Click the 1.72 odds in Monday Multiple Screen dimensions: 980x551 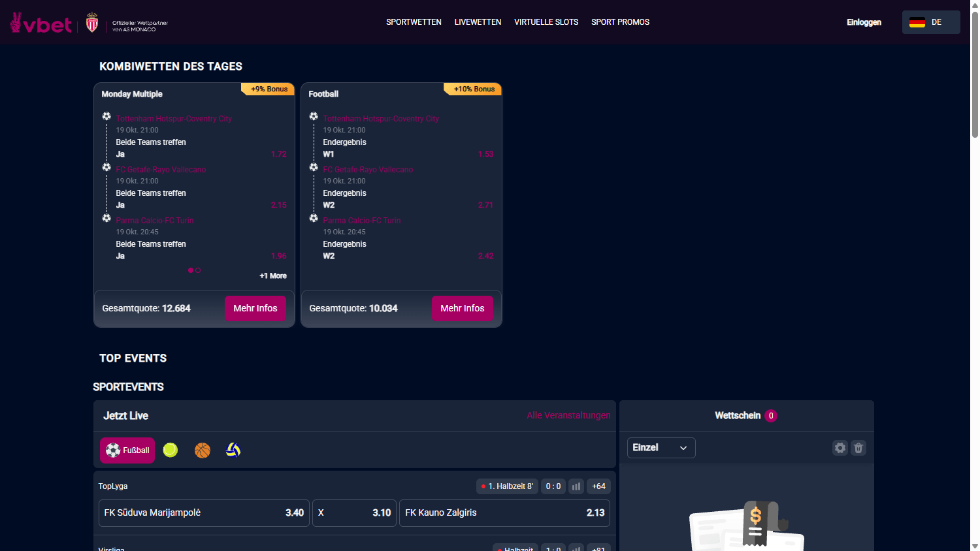click(x=279, y=154)
